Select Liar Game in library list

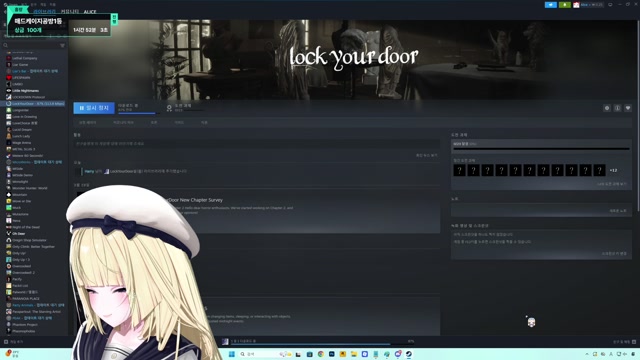(x=20, y=64)
